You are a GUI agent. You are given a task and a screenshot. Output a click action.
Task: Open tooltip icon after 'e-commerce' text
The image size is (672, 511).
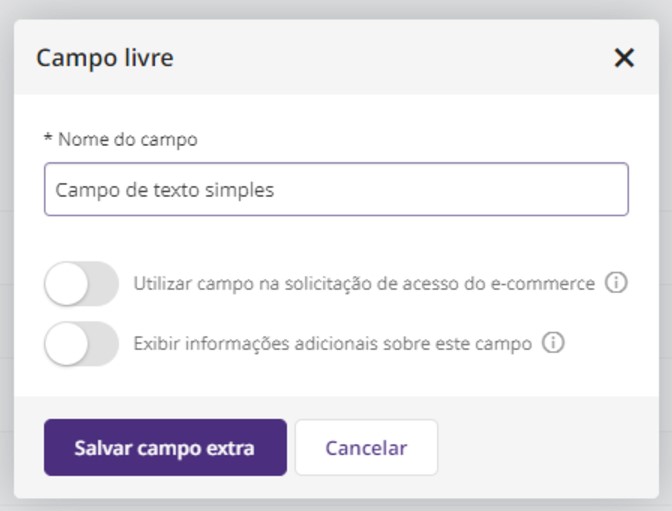(x=616, y=283)
